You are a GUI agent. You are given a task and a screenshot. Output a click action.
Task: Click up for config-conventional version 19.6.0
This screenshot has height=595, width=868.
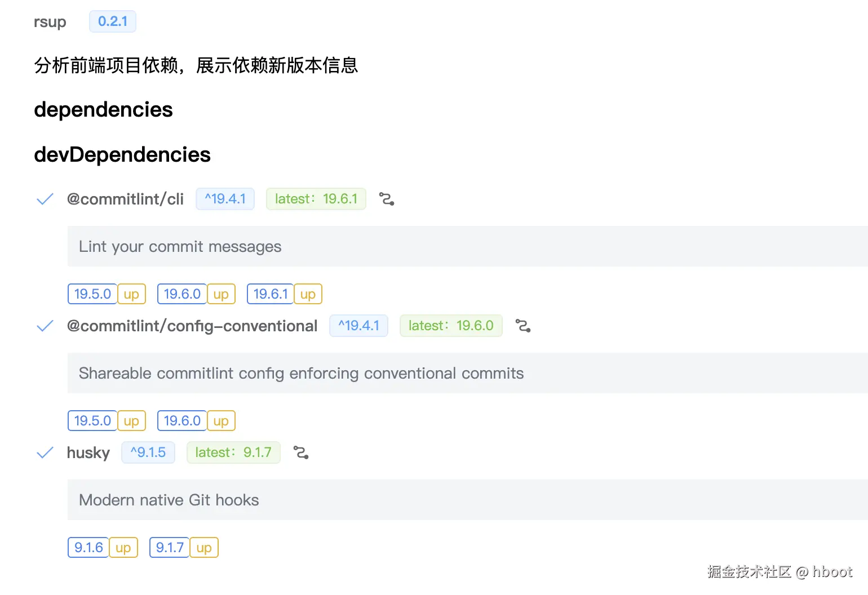coord(221,421)
